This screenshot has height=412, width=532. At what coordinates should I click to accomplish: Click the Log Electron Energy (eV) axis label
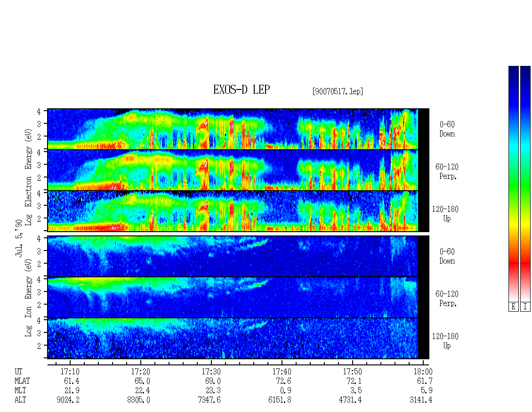pos(28,177)
